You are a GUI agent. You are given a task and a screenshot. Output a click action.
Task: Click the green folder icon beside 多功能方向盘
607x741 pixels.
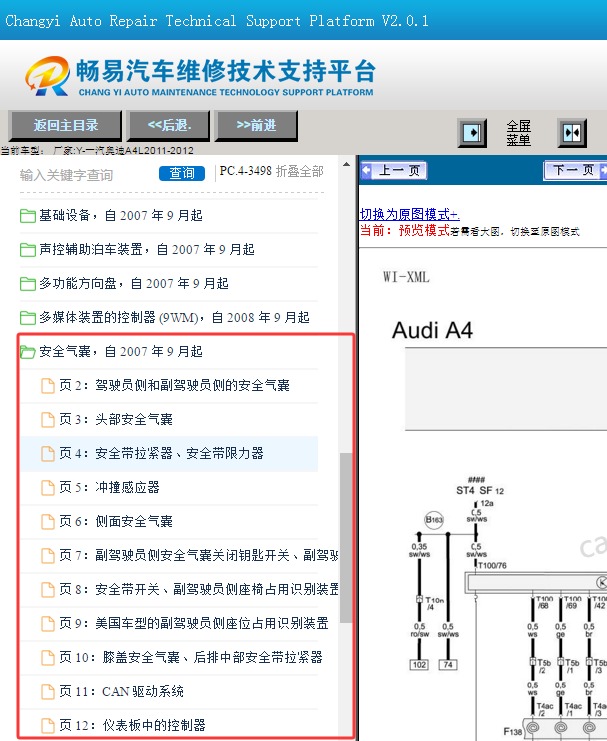click(x=28, y=284)
